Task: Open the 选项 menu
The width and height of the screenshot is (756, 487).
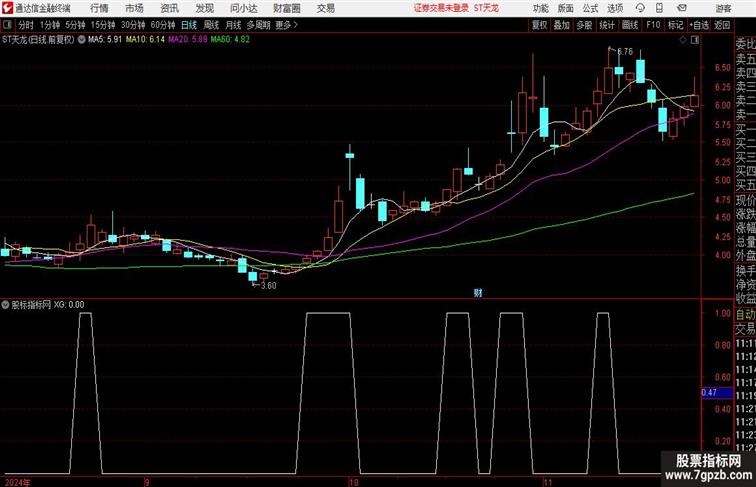Action: point(615,8)
